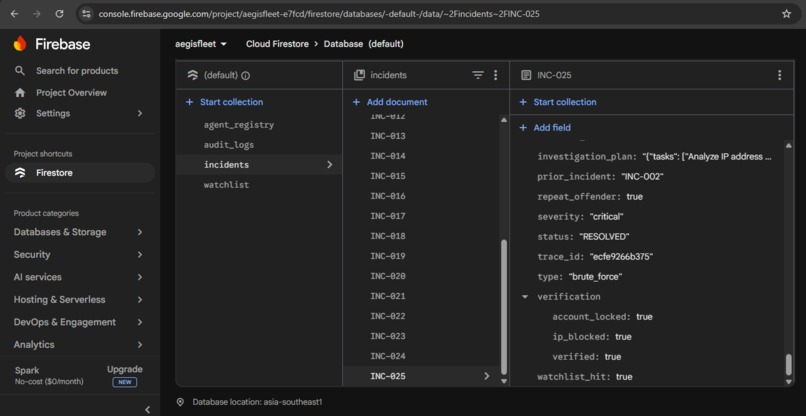This screenshot has width=806, height=416.
Task: Expand the Security category
Action: click(140, 255)
